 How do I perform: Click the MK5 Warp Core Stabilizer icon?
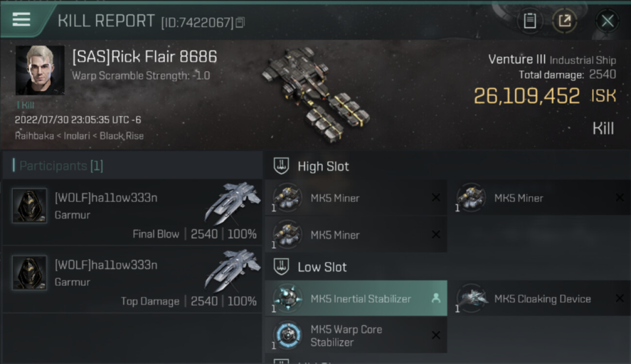(x=287, y=335)
